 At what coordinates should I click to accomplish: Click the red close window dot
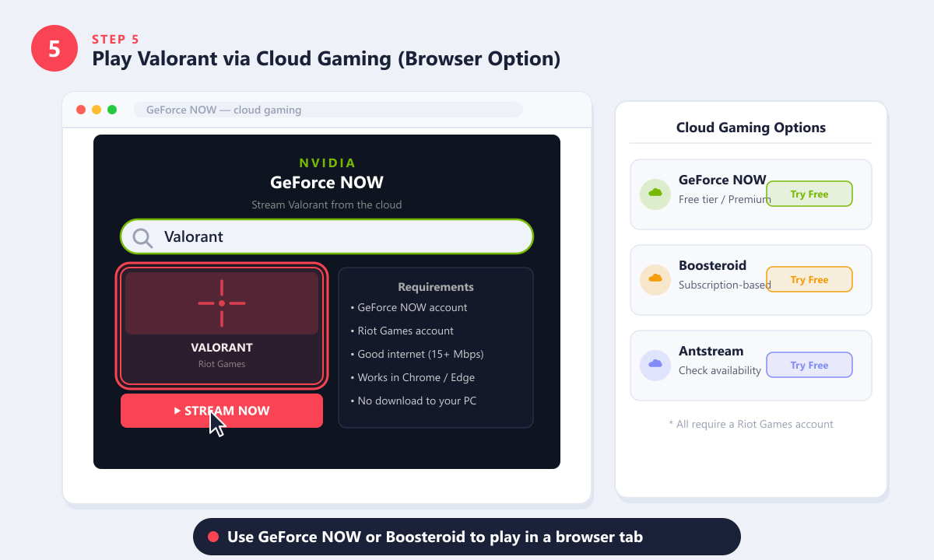click(x=81, y=110)
